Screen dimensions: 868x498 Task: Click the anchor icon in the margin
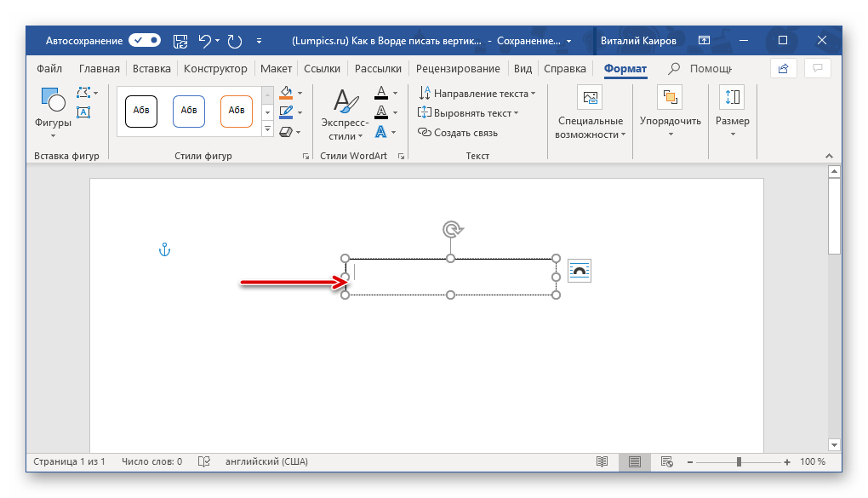click(x=164, y=249)
